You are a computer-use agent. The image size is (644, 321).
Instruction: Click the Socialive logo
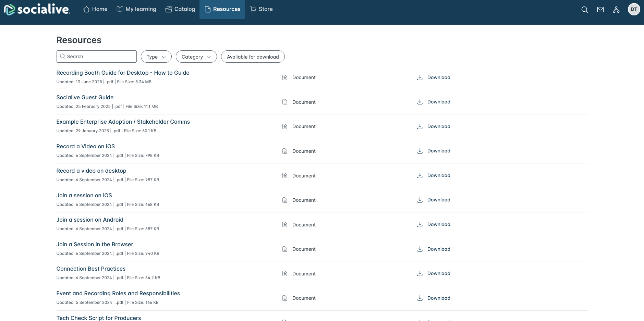click(37, 9)
